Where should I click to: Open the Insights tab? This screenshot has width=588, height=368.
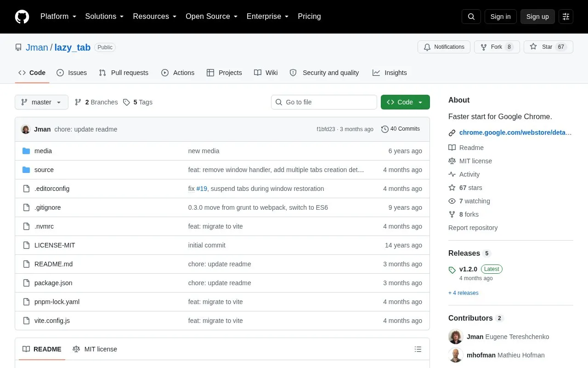390,73
